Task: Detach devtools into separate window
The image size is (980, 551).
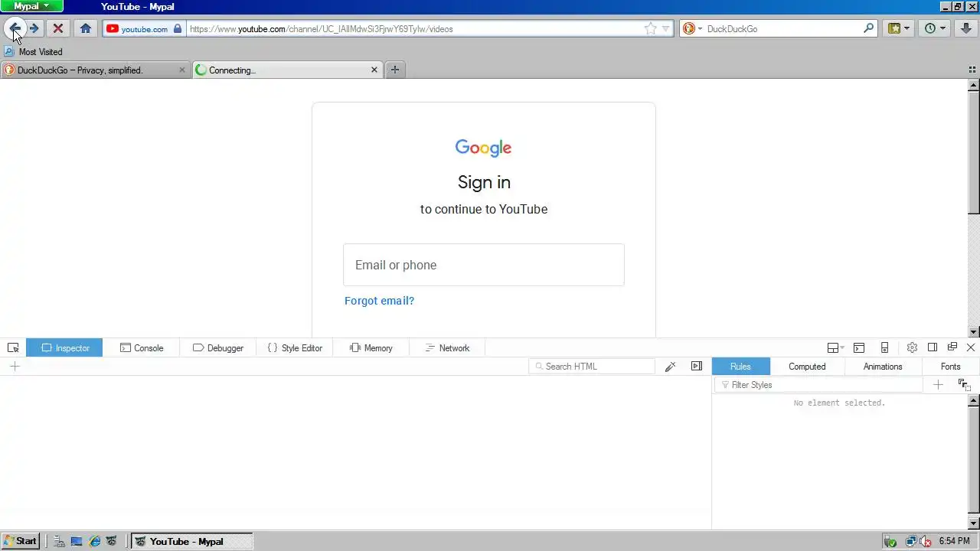Action: (x=952, y=347)
